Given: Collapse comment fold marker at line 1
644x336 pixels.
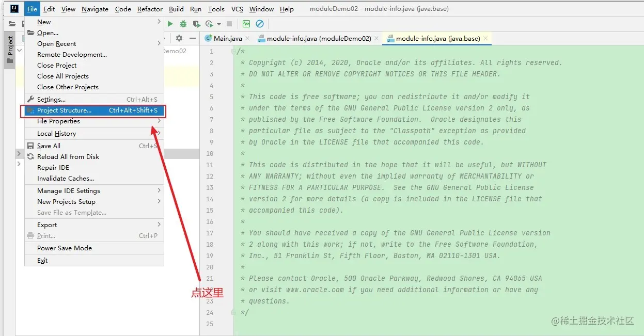Looking at the screenshot, I should tap(233, 52).
